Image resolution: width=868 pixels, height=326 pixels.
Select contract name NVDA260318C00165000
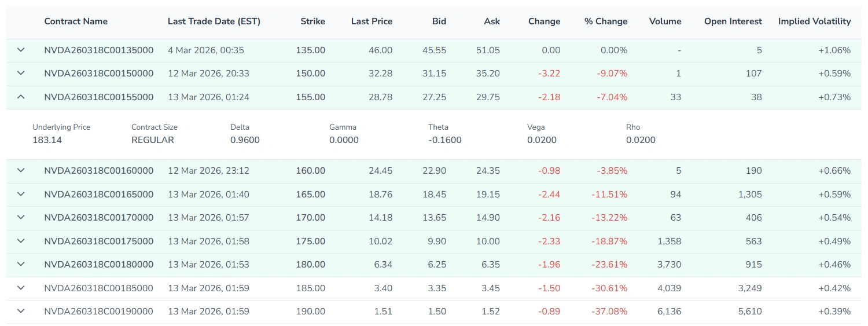pos(99,195)
